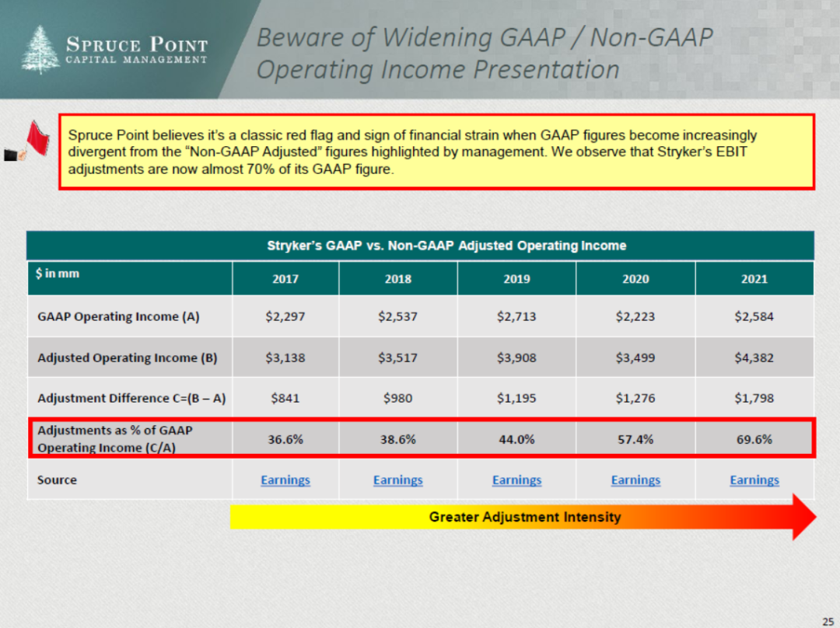Select the $980 difference cell
This screenshot has width=840, height=628.
click(x=398, y=398)
